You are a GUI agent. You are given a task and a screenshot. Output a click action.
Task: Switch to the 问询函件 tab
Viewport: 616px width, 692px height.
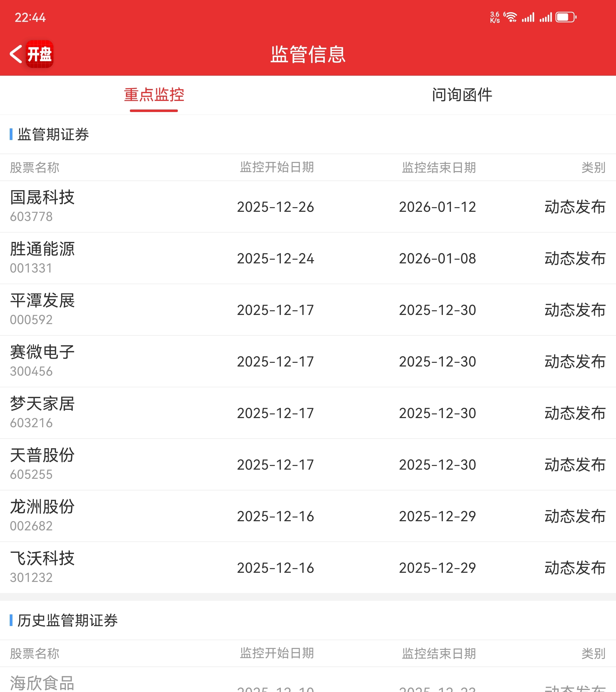click(x=462, y=95)
